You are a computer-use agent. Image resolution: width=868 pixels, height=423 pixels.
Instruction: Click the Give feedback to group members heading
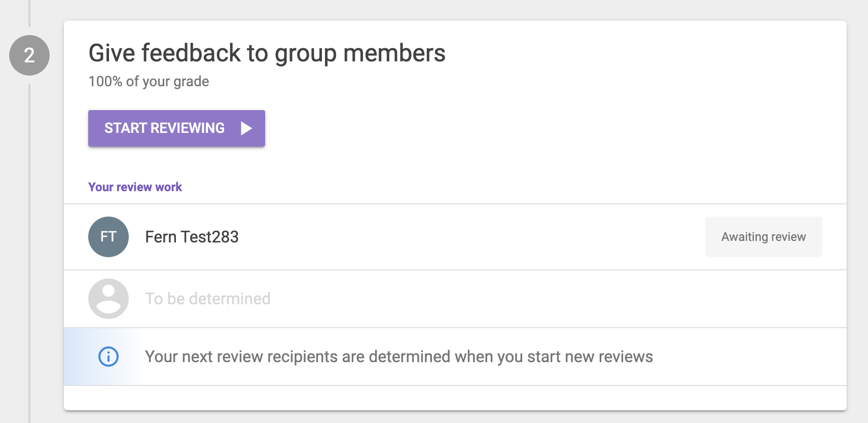point(267,53)
